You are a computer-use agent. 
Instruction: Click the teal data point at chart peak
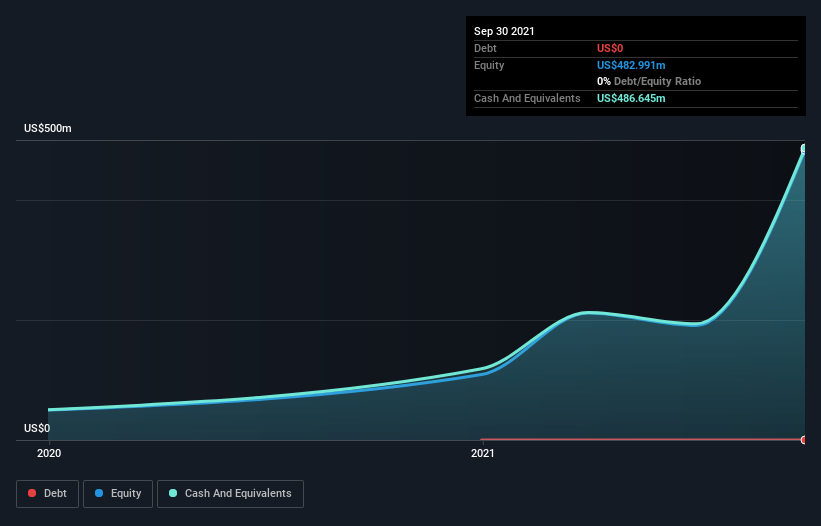point(804,150)
